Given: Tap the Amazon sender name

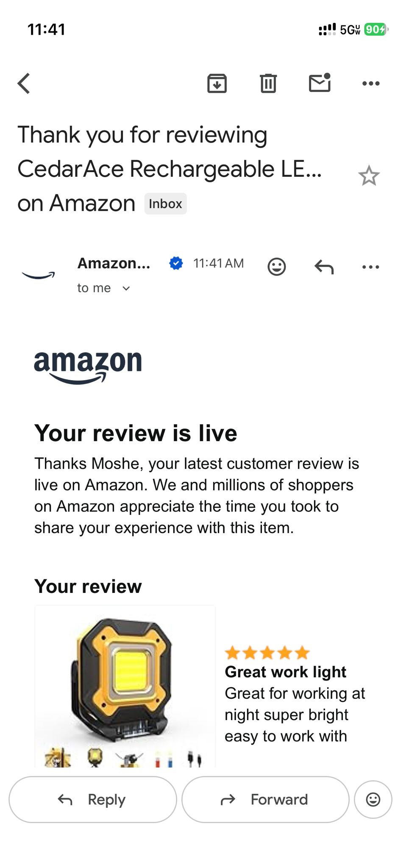Looking at the screenshot, I should click(114, 263).
